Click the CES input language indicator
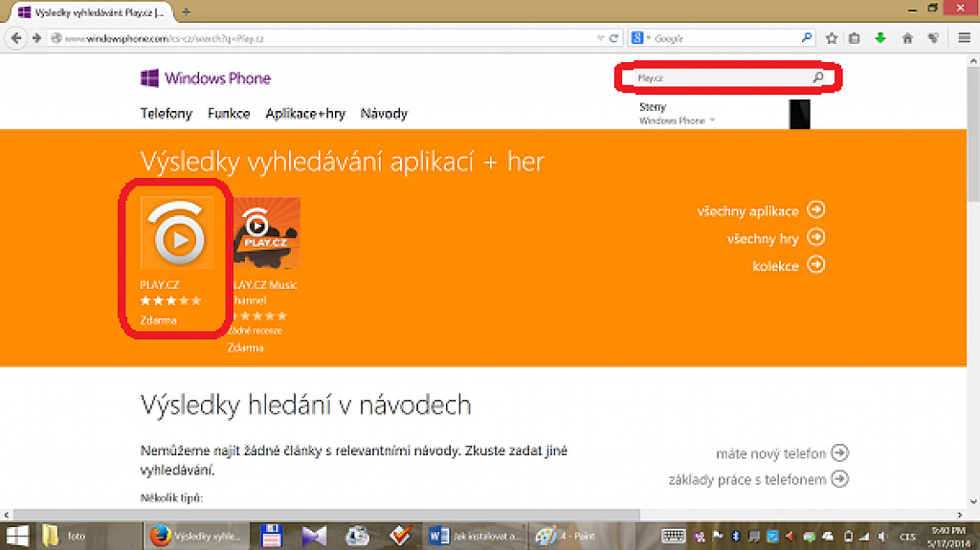 pos(907,537)
